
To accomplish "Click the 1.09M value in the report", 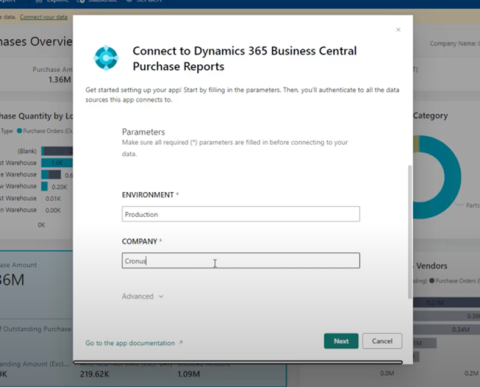I will pos(189,374).
